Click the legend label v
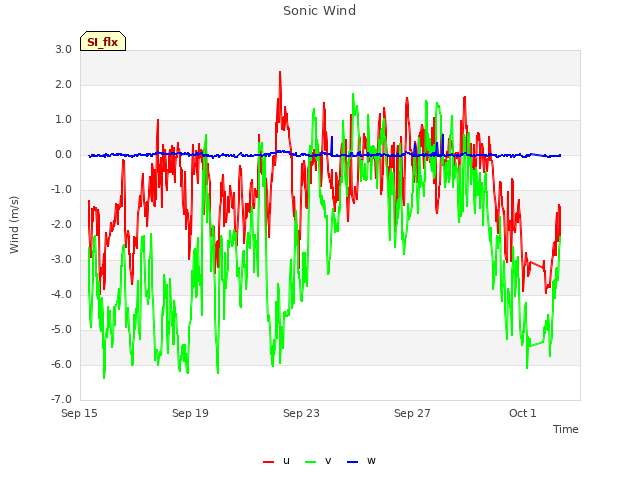The width and height of the screenshot is (640, 480). tap(328, 461)
